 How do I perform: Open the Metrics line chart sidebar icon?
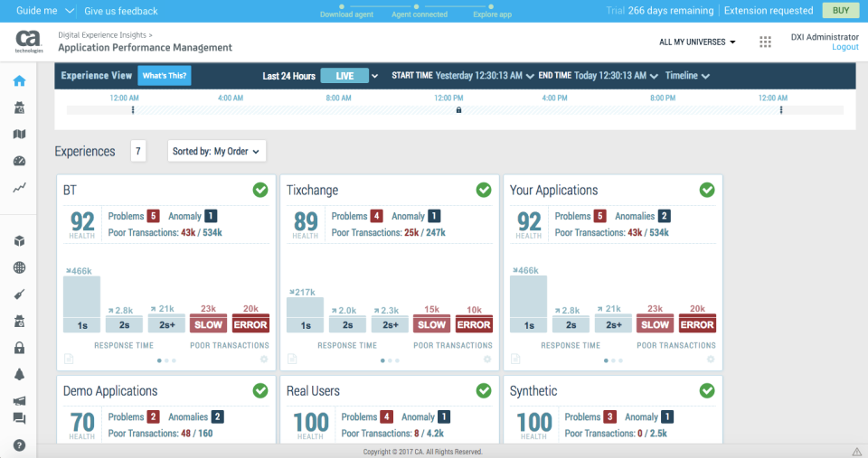(19, 188)
